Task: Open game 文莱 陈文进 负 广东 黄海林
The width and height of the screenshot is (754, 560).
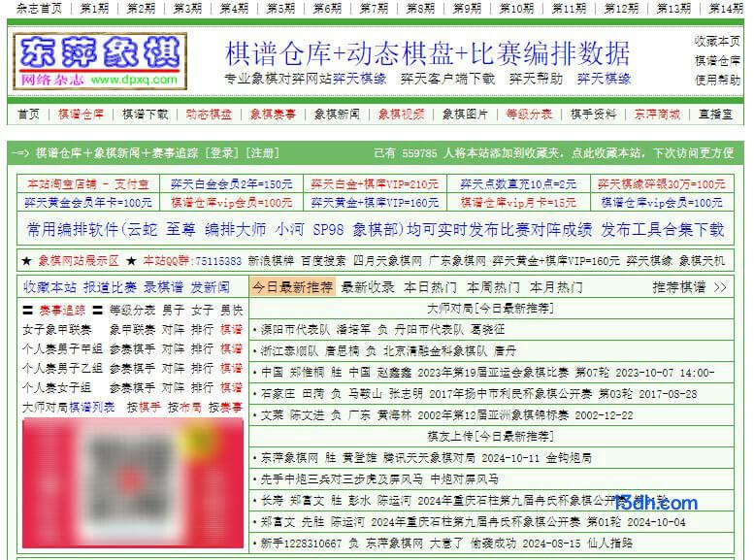Action: click(446, 415)
